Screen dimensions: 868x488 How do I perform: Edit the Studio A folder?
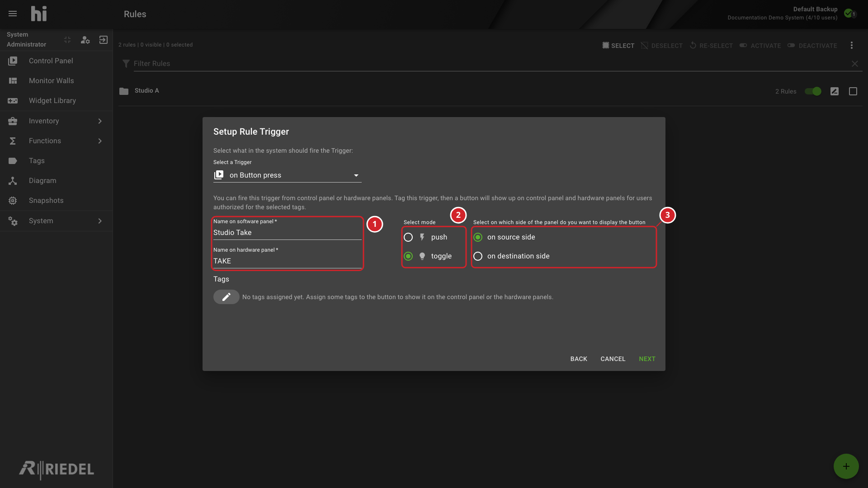pos(835,91)
